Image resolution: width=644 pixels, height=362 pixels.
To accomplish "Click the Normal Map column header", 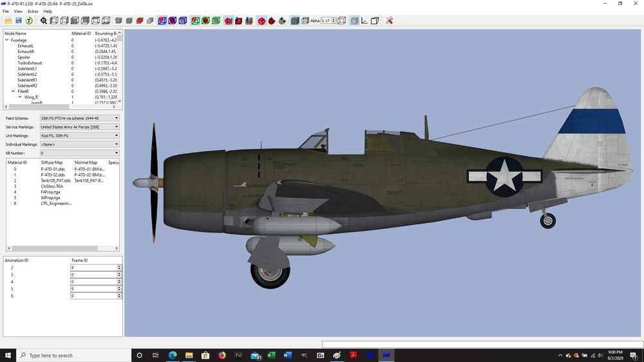I will pos(86,162).
